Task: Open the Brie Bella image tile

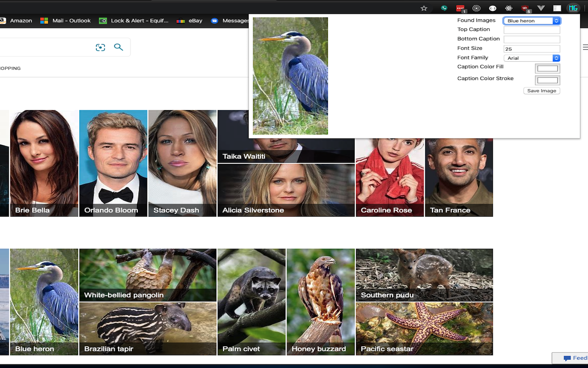Action: (x=44, y=163)
